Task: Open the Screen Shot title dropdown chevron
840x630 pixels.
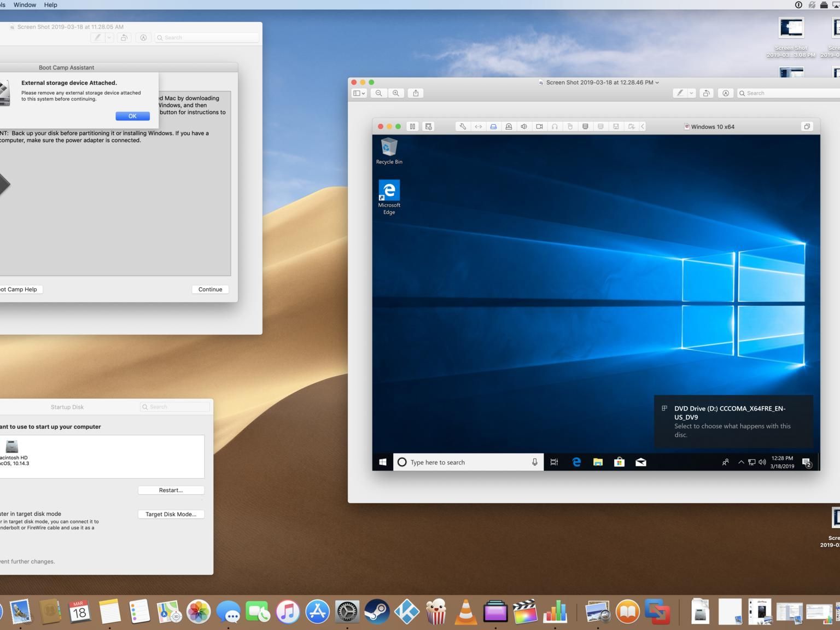Action: pos(657,83)
